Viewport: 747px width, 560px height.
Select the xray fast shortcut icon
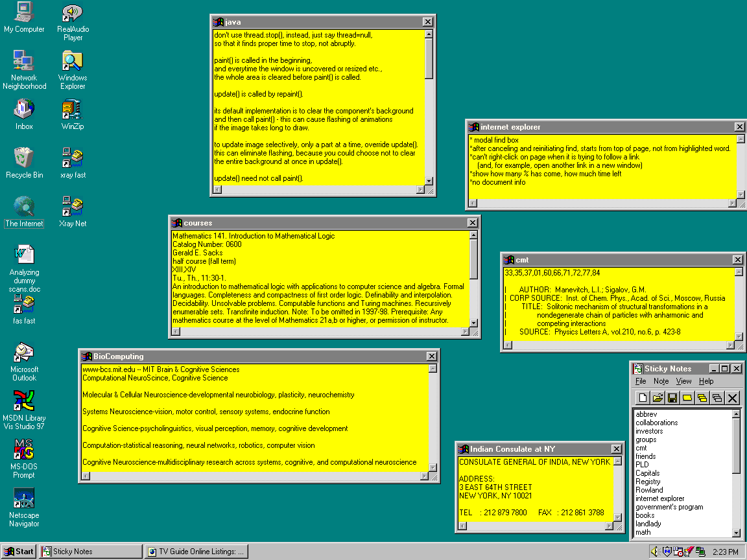(x=73, y=163)
